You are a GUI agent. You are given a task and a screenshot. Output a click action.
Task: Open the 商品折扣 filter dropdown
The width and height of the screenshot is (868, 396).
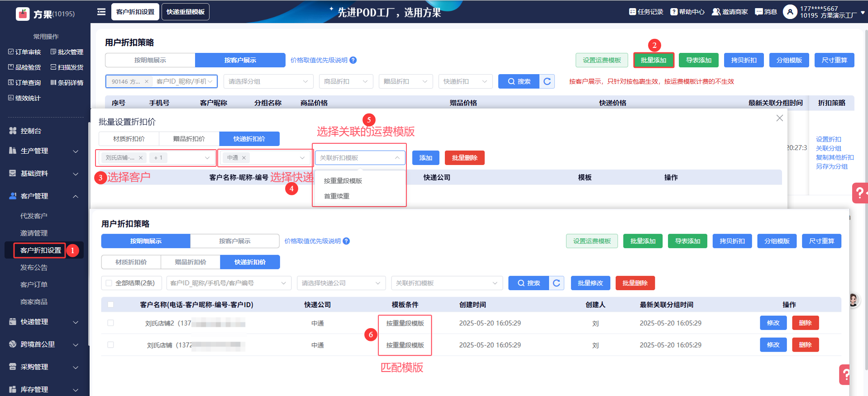(x=346, y=81)
